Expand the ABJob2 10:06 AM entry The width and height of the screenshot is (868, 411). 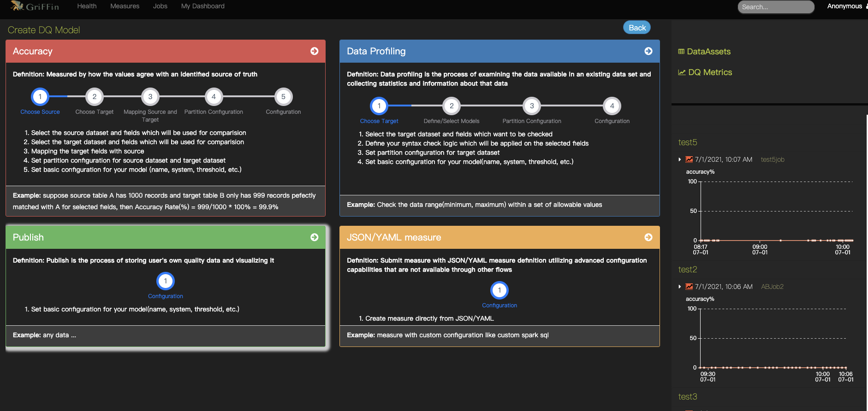click(680, 287)
